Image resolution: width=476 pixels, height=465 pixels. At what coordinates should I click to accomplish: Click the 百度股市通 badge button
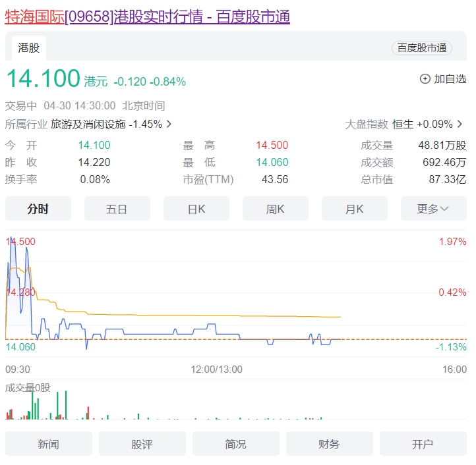tap(422, 48)
